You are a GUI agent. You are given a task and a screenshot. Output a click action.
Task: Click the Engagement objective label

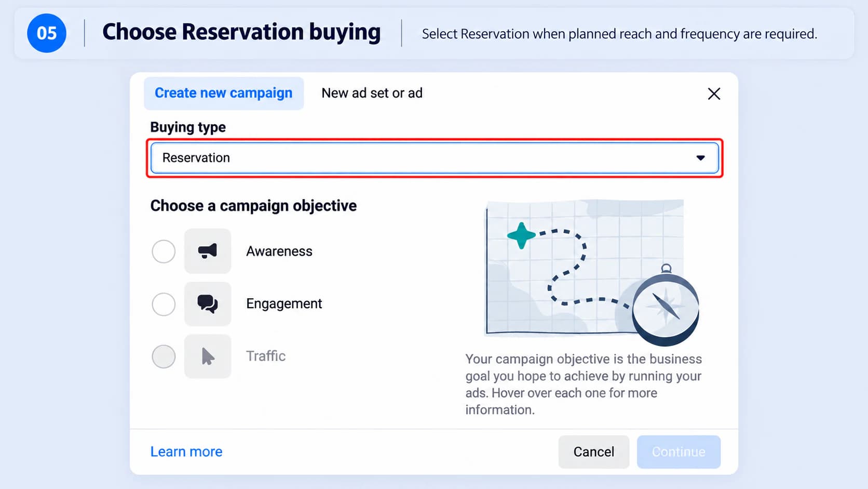coord(284,304)
